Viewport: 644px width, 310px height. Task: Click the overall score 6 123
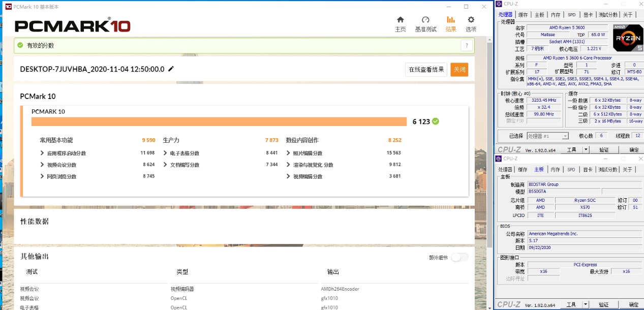(421, 121)
